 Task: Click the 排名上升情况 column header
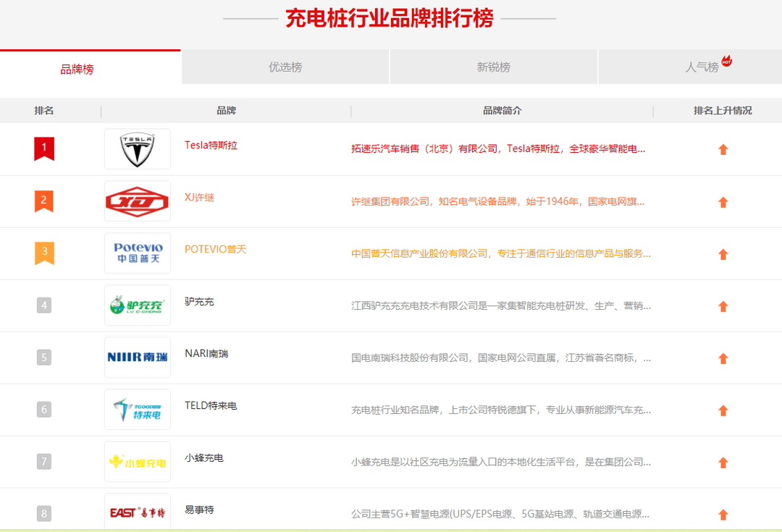(723, 111)
